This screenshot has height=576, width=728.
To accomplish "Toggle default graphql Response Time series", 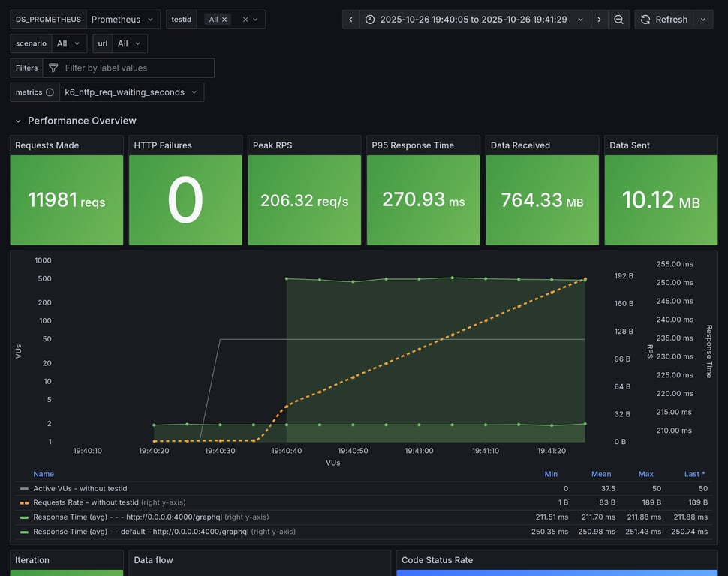I will 140,531.
